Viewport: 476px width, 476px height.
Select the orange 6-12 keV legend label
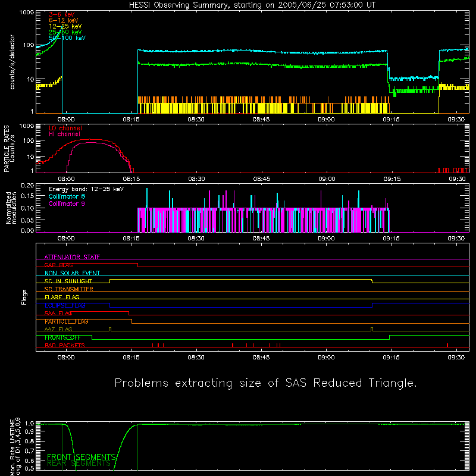click(x=64, y=20)
